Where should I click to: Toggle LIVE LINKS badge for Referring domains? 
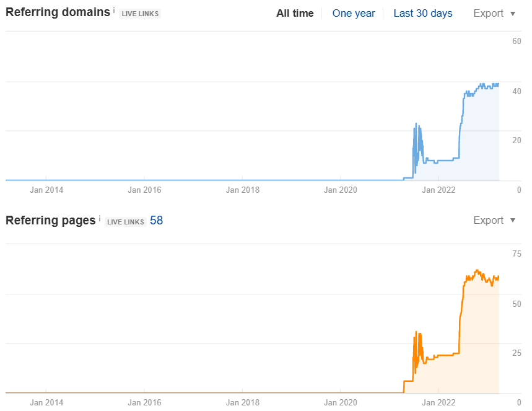tap(139, 14)
